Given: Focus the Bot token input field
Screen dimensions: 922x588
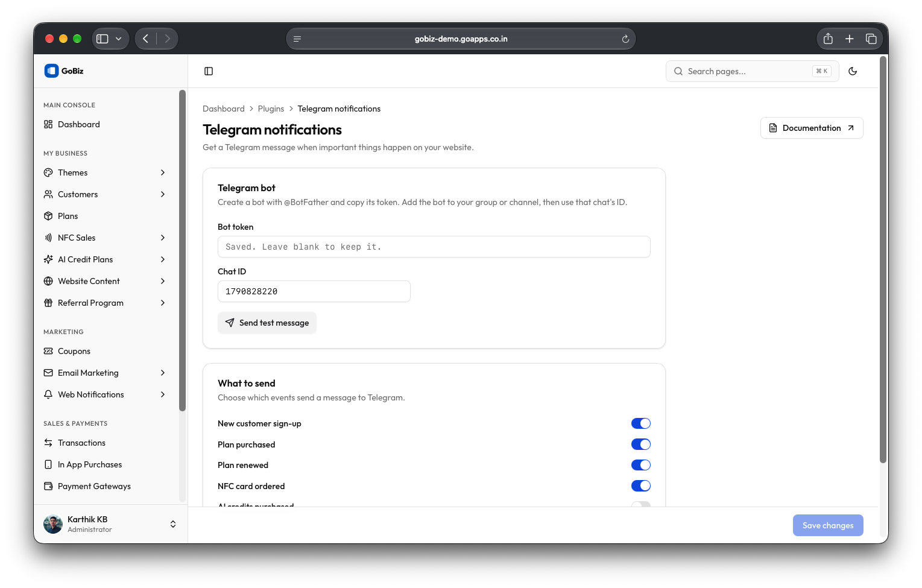Looking at the screenshot, I should tap(434, 247).
